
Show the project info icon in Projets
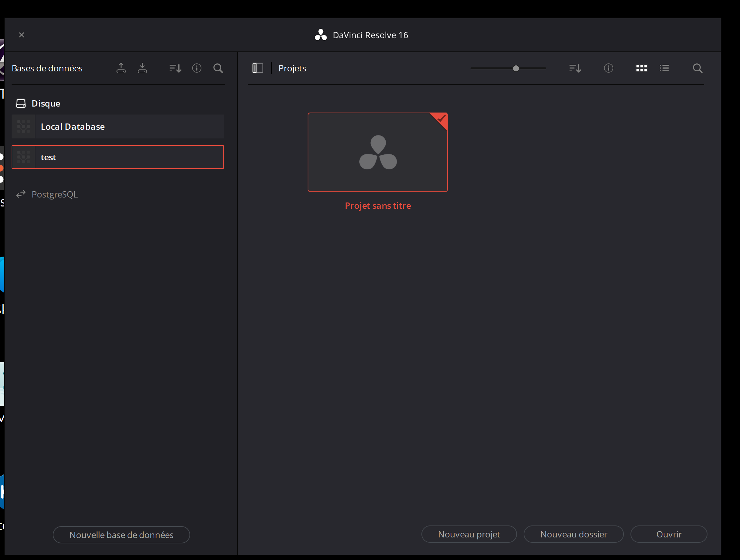tap(609, 68)
